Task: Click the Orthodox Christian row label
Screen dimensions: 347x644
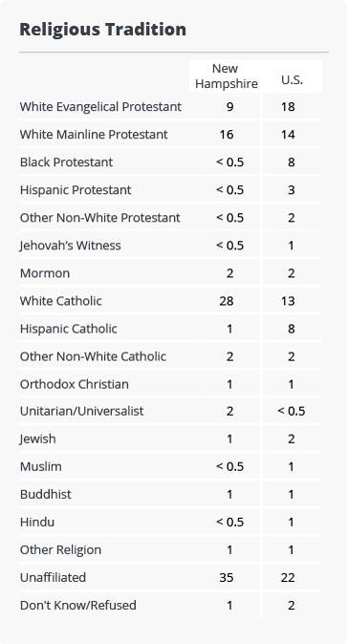Action: click(75, 384)
